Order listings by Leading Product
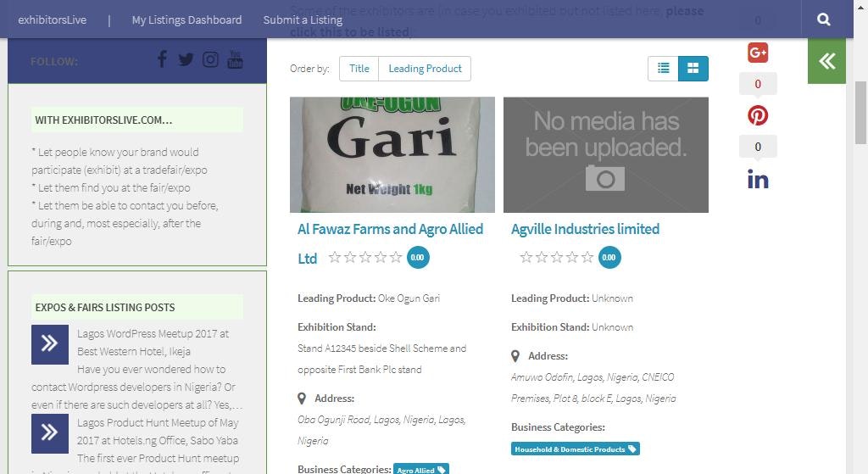The image size is (868, 474). pyautogui.click(x=425, y=69)
